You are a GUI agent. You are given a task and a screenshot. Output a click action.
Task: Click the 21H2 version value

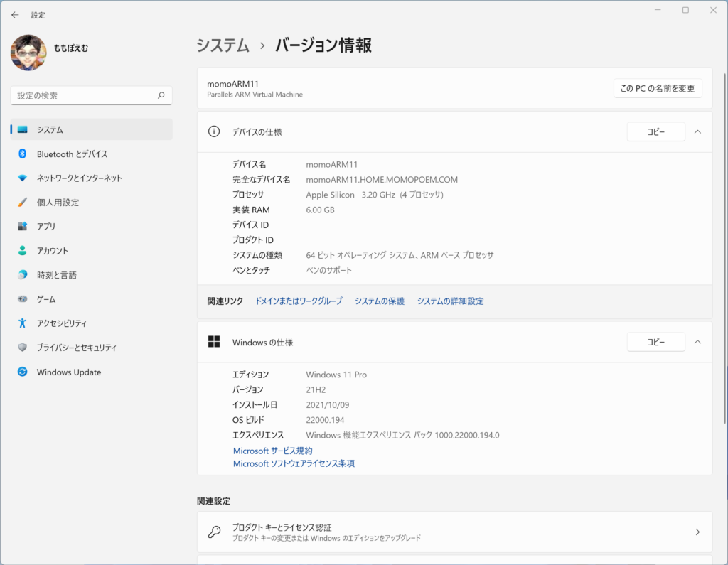coord(316,389)
